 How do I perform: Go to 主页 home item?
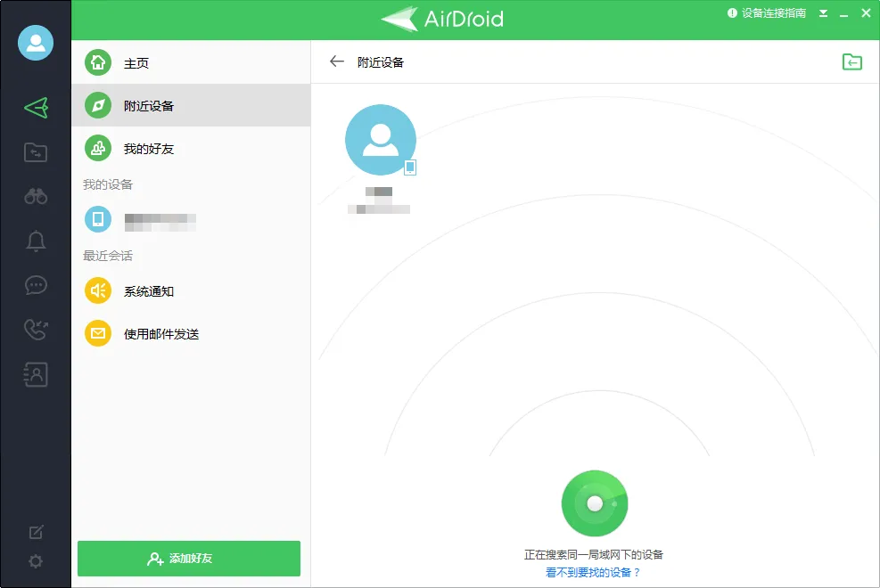coord(191,62)
